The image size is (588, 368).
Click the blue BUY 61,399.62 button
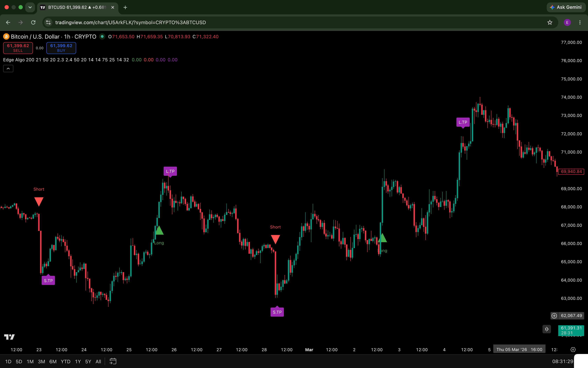[x=61, y=48]
